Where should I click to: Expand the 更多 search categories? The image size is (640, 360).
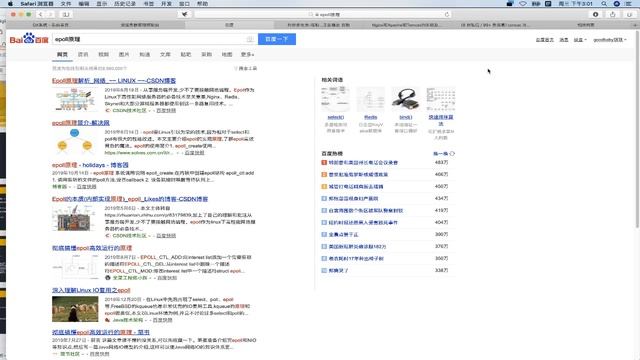pos(247,54)
